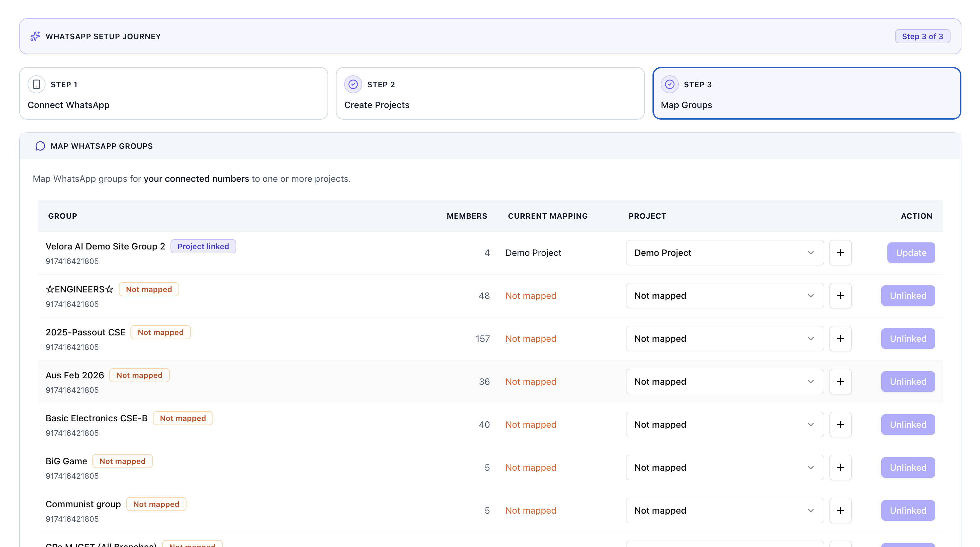
Task: Click the WHATSAPP SETUP JOURNEY title
Action: point(103,36)
